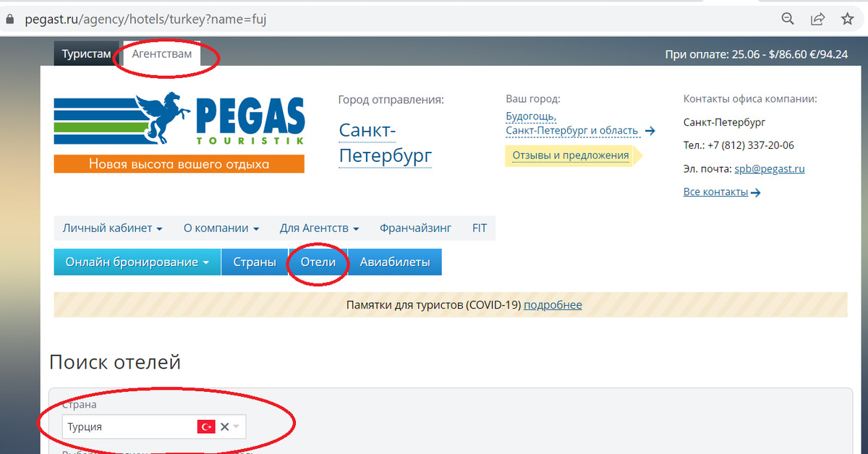868x454 pixels.
Task: Click the share page icon
Action: point(818,19)
